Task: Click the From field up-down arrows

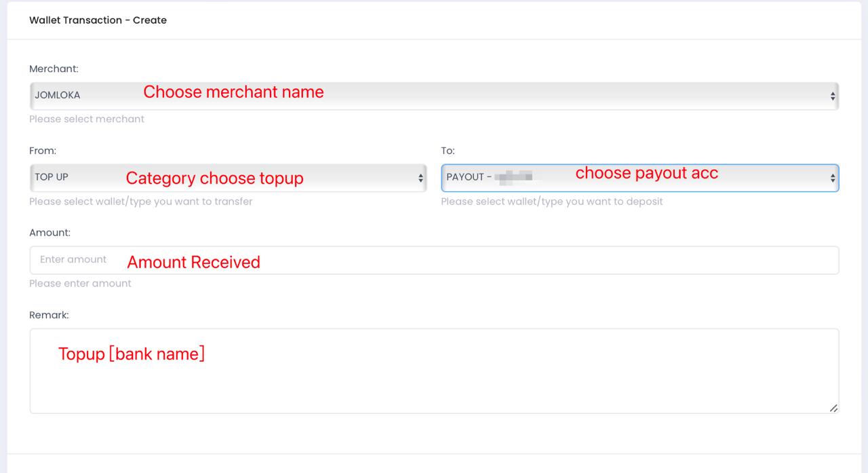Action: click(420, 178)
